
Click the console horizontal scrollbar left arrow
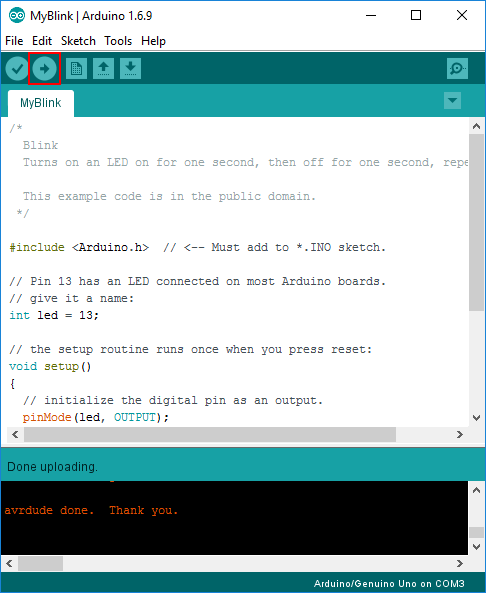(9, 564)
